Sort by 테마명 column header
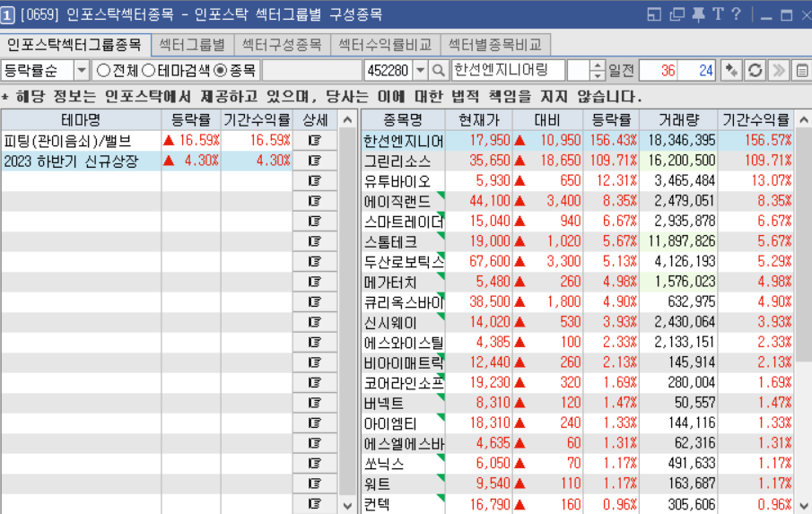 (x=81, y=120)
